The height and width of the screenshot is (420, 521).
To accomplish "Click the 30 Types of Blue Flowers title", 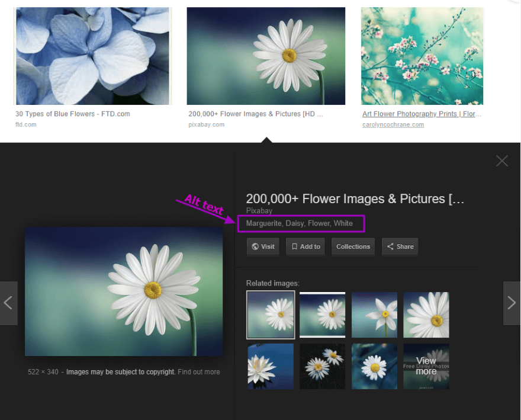I will click(72, 114).
